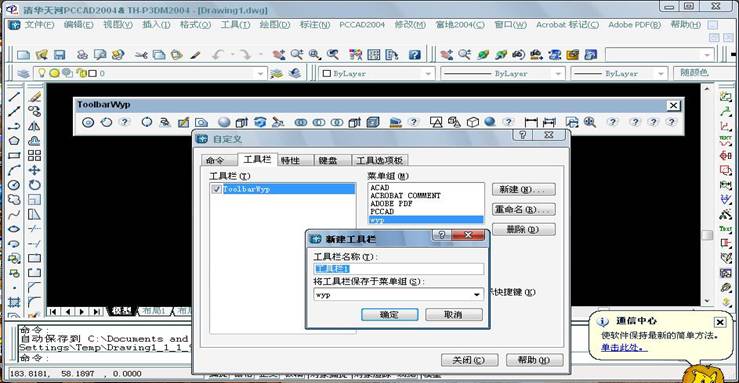This screenshot has width=739, height=383.
Task: Open the ByLayer linetype dropdown
Action: [558, 73]
